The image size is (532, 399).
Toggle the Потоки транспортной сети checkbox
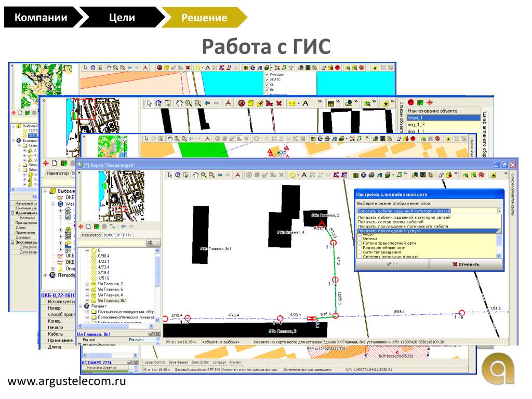coord(360,243)
